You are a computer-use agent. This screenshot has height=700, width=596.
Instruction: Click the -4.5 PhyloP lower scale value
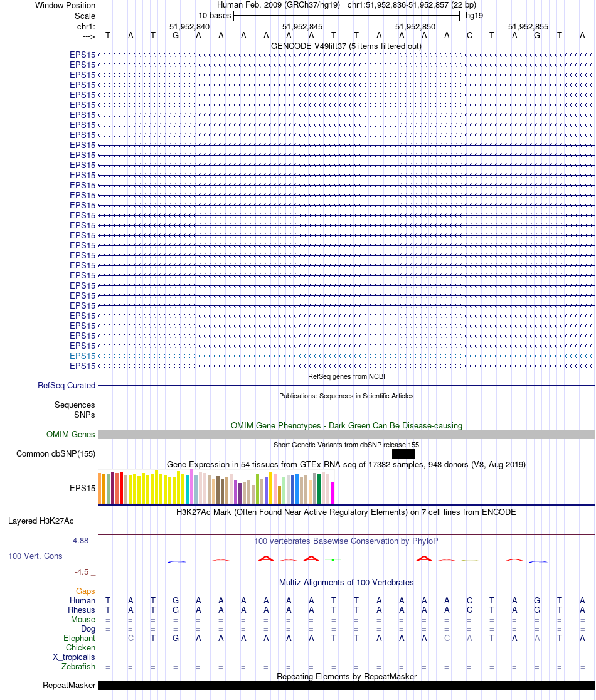pyautogui.click(x=82, y=572)
